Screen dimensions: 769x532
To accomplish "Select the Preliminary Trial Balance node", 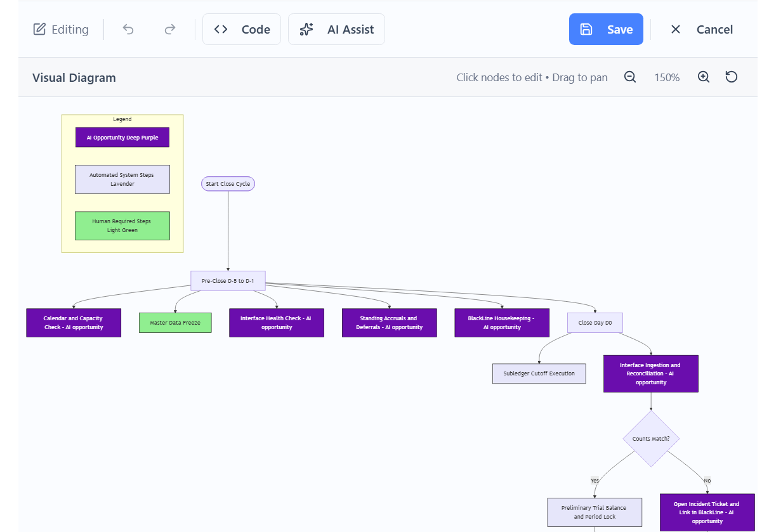I will pyautogui.click(x=595, y=512).
